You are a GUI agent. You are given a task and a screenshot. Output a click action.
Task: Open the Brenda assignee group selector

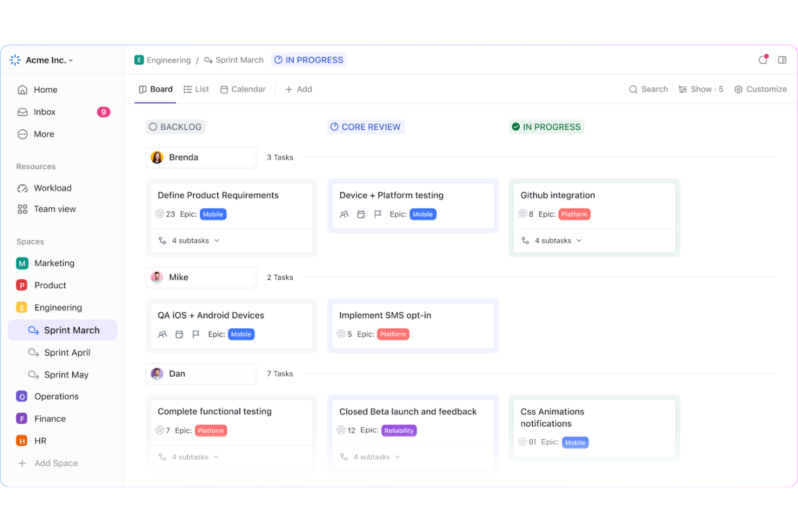[x=201, y=157]
